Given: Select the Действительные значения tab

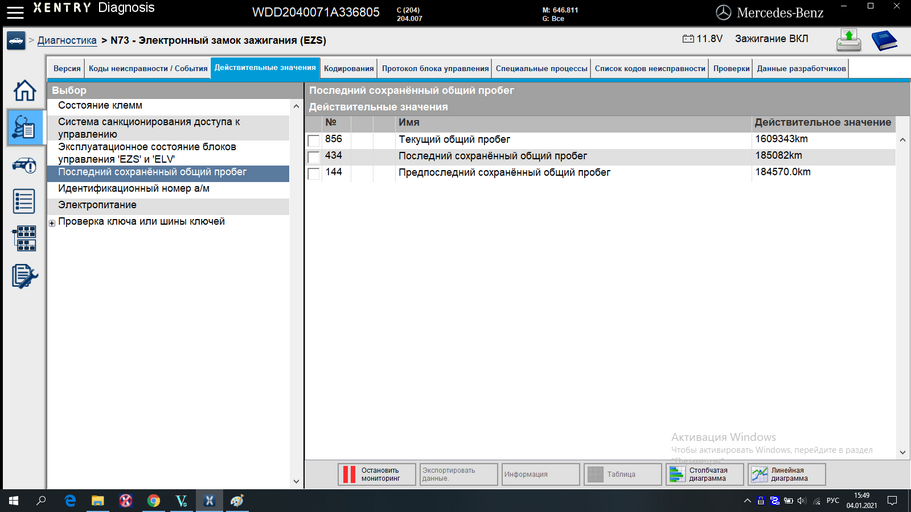Looking at the screenshot, I should (265, 67).
